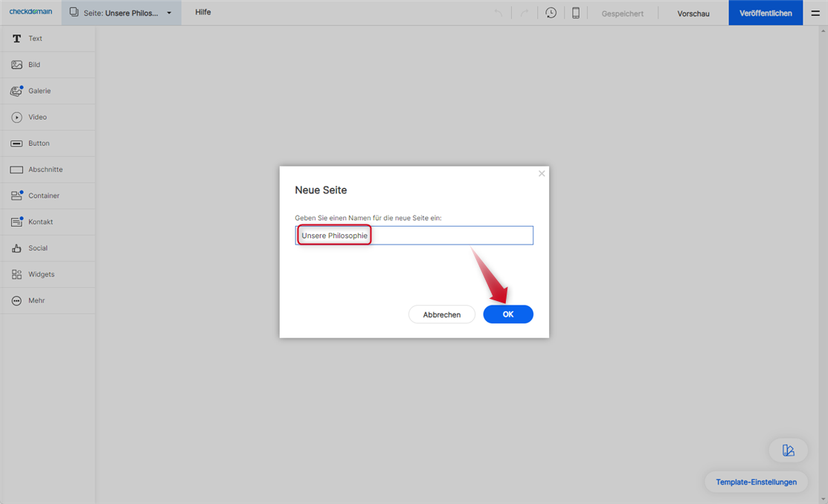Image resolution: width=828 pixels, height=504 pixels.
Task: Confirm new page with OK button
Action: pos(508,314)
